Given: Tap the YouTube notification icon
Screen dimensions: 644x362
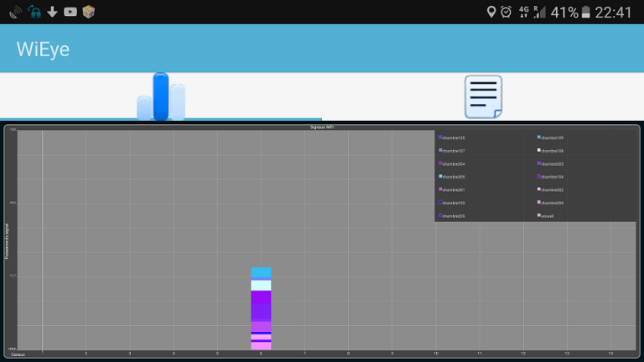Looking at the screenshot, I should [70, 12].
